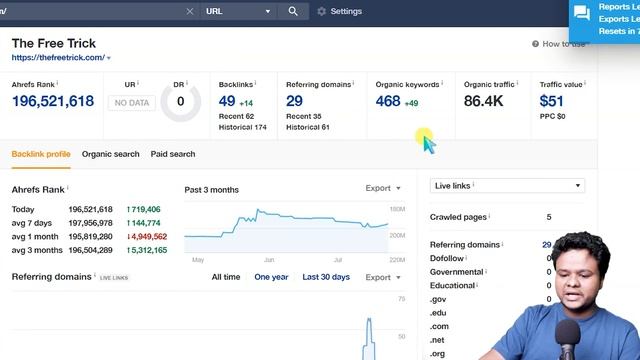
Task: Click info icon beside Organic keywords label
Action: pos(442,83)
